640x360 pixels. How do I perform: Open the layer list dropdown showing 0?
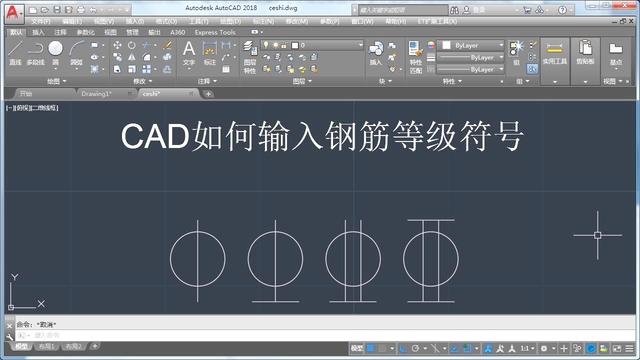tap(312, 45)
